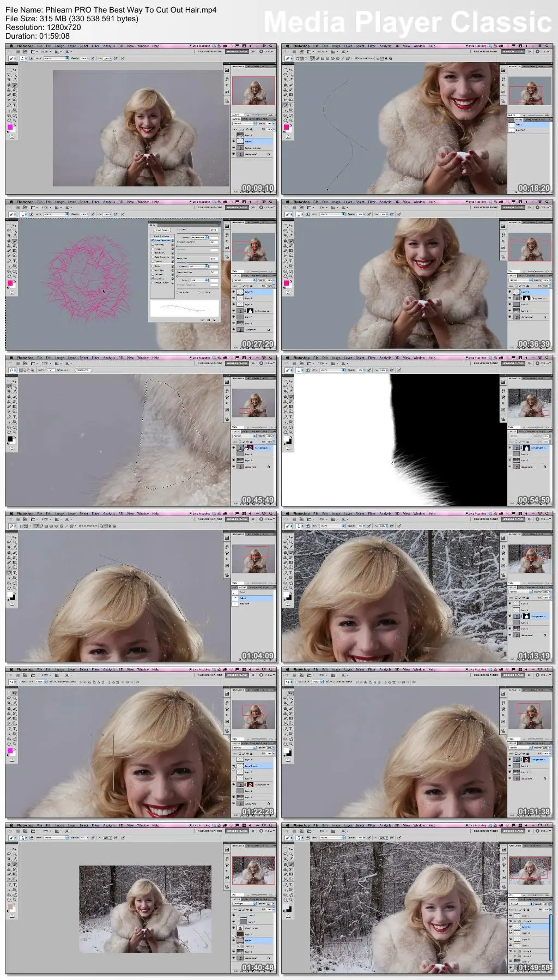
Task: Click the brush stroke preview in Brush panel
Action: (x=184, y=308)
